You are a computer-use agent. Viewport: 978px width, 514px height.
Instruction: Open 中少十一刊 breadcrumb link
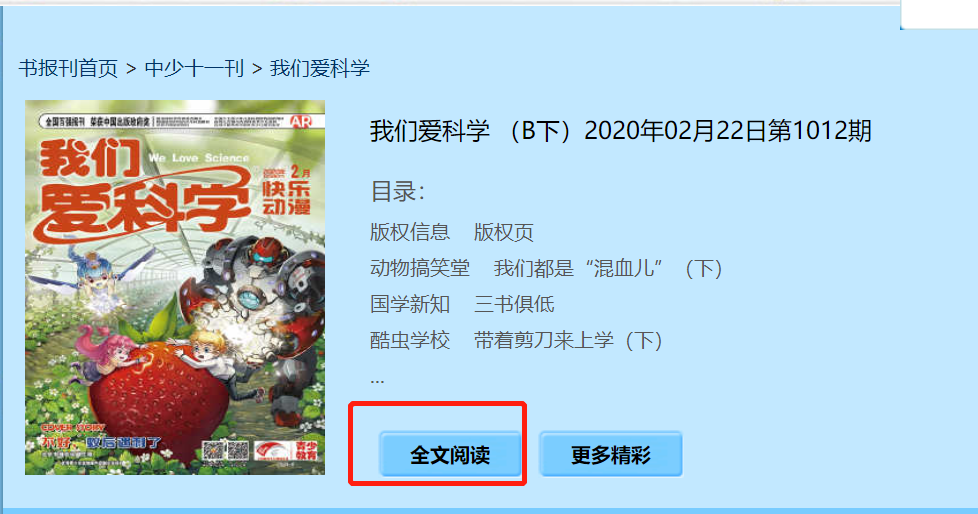(194, 68)
